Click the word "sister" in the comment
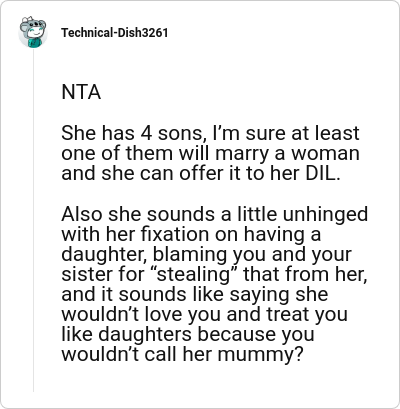This screenshot has height=409, width=400. click(84, 275)
